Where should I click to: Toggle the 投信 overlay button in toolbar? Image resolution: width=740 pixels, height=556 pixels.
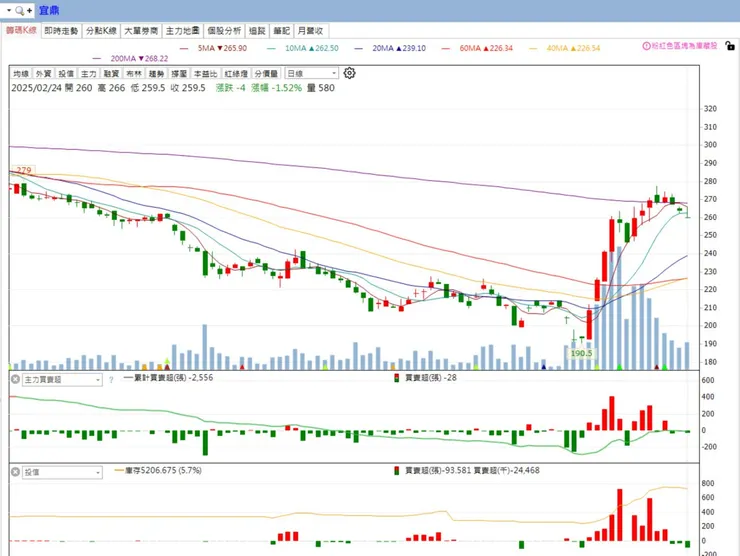coord(66,74)
